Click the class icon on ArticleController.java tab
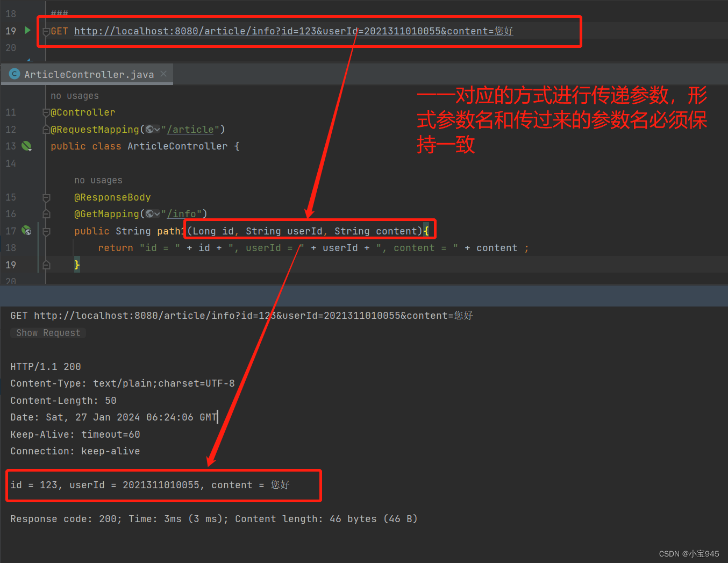The width and height of the screenshot is (728, 563). pyautogui.click(x=15, y=74)
